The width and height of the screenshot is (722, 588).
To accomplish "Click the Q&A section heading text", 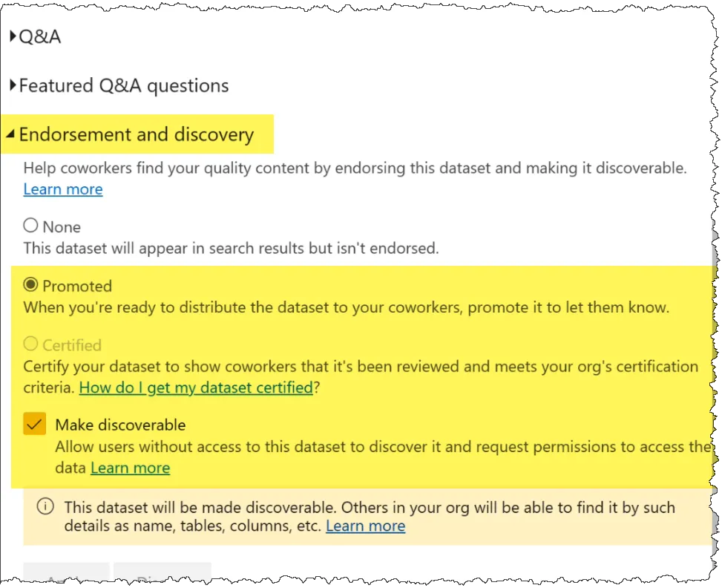I will pos(40,36).
